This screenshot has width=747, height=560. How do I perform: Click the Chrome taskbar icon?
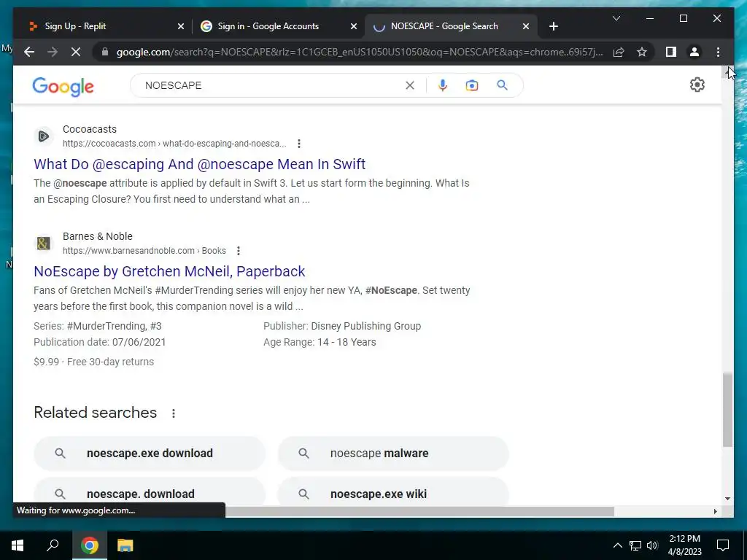(89, 545)
